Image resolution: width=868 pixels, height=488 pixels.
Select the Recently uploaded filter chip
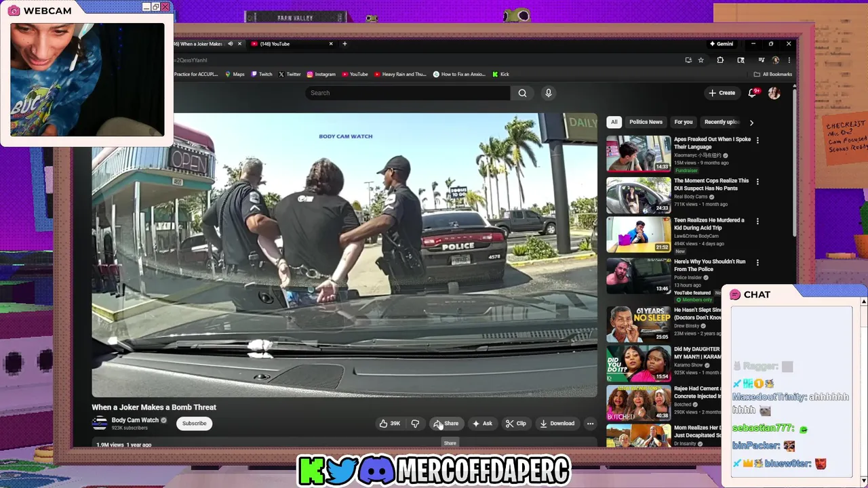click(721, 122)
